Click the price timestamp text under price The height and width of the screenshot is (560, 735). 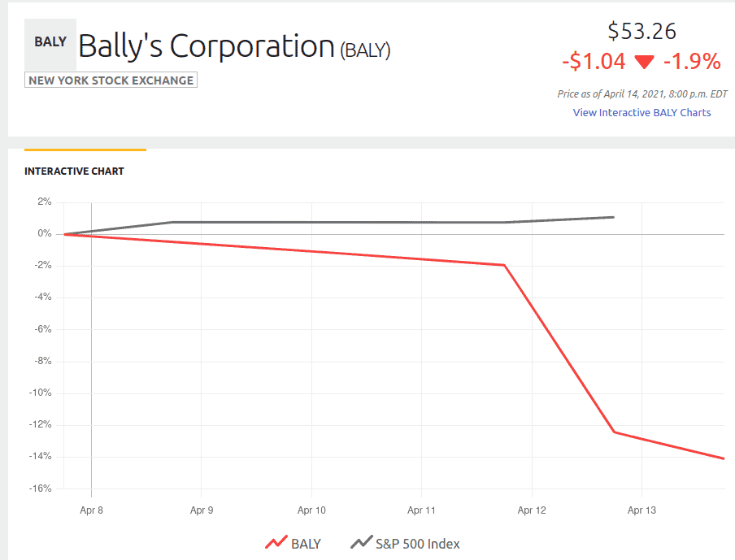(641, 93)
